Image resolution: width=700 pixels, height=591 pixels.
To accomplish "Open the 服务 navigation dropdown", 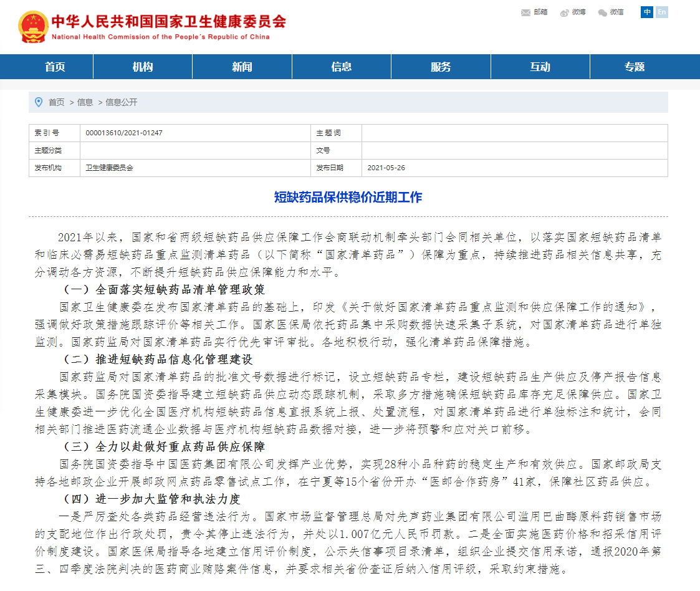I will 440,66.
